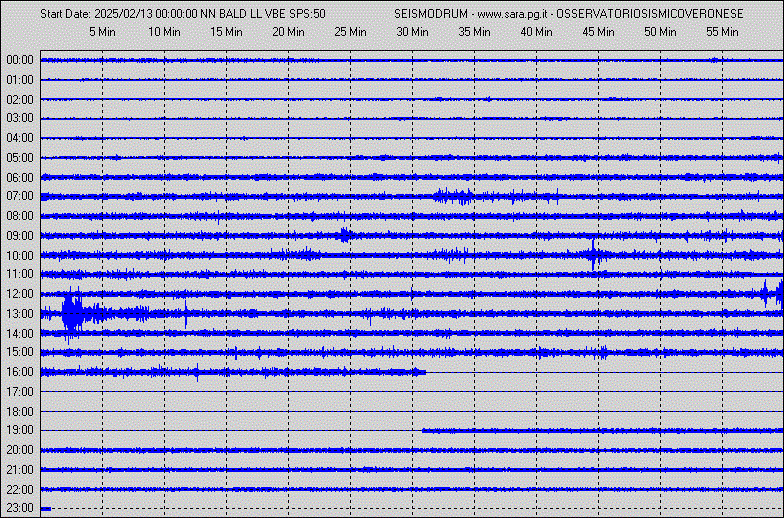The height and width of the screenshot is (518, 784).
Task: Click the 50 Min column label
Action: 660,32
